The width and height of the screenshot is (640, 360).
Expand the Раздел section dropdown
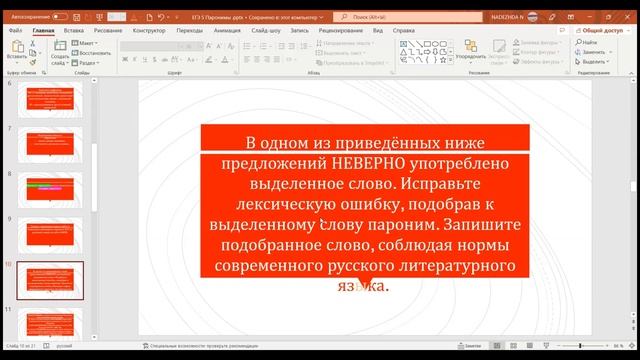point(86,63)
